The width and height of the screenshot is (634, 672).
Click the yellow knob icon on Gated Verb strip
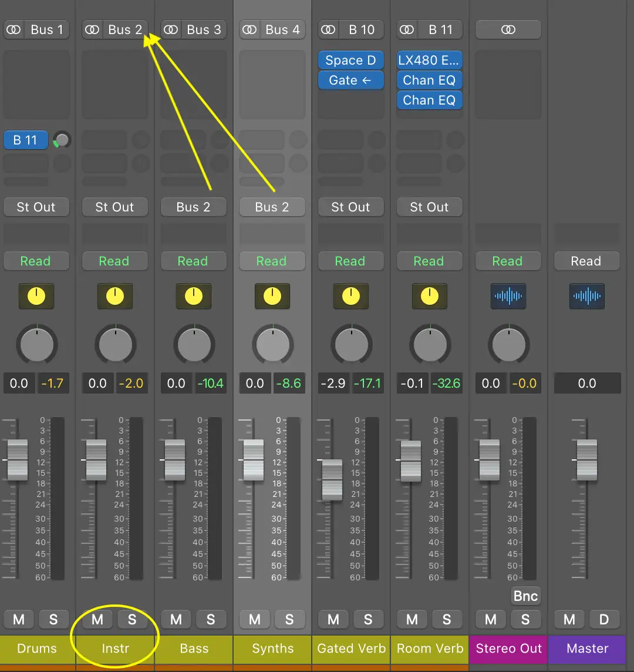click(x=350, y=296)
